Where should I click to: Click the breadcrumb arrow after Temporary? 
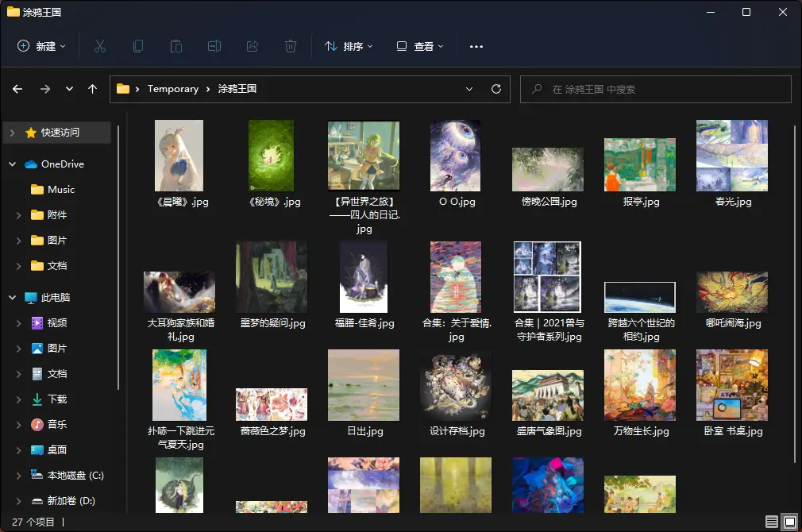click(x=208, y=90)
